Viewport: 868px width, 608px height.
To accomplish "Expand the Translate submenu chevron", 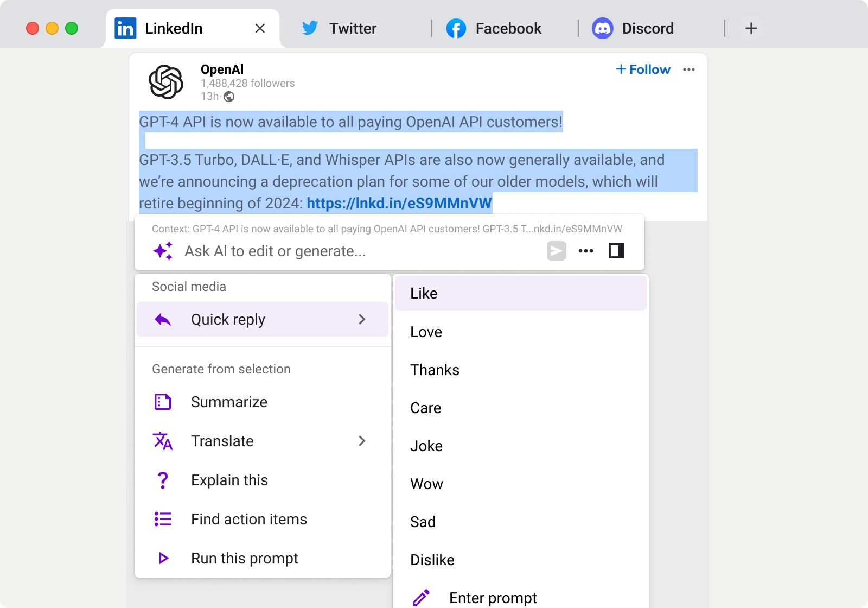I will (x=362, y=441).
